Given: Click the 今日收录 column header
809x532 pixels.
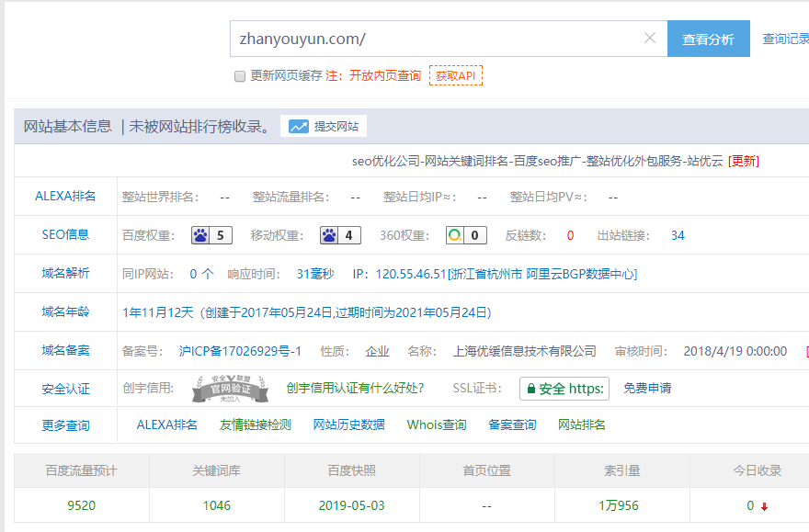Looking at the screenshot, I should tap(758, 470).
